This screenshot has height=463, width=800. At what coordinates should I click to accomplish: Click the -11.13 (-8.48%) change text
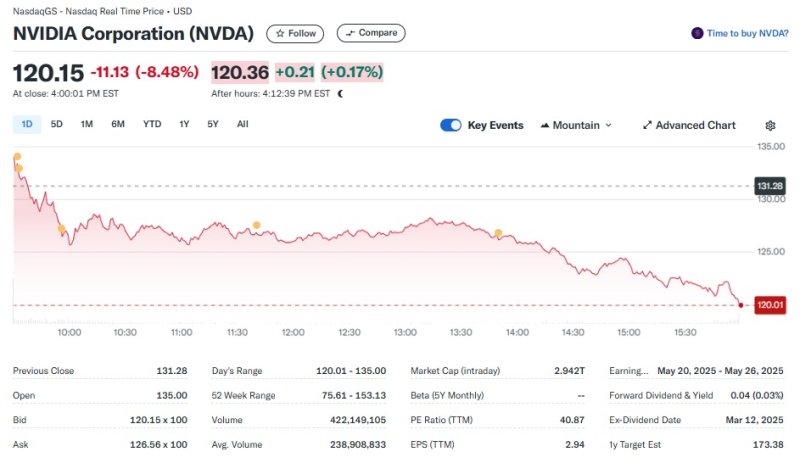point(144,72)
